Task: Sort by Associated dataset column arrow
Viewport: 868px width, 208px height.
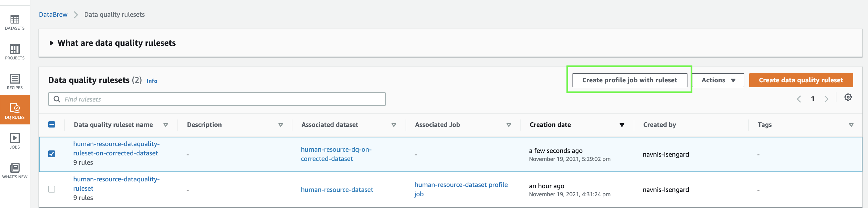Action: pos(394,125)
